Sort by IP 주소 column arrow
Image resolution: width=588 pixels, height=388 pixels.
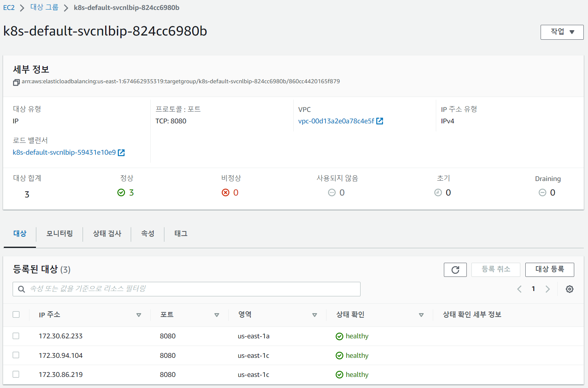(x=139, y=315)
